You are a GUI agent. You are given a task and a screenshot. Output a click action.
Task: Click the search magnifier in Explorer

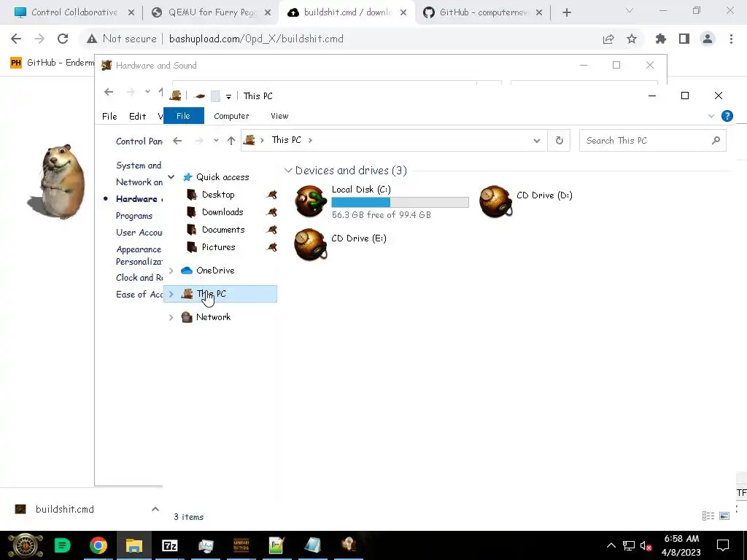coord(716,141)
